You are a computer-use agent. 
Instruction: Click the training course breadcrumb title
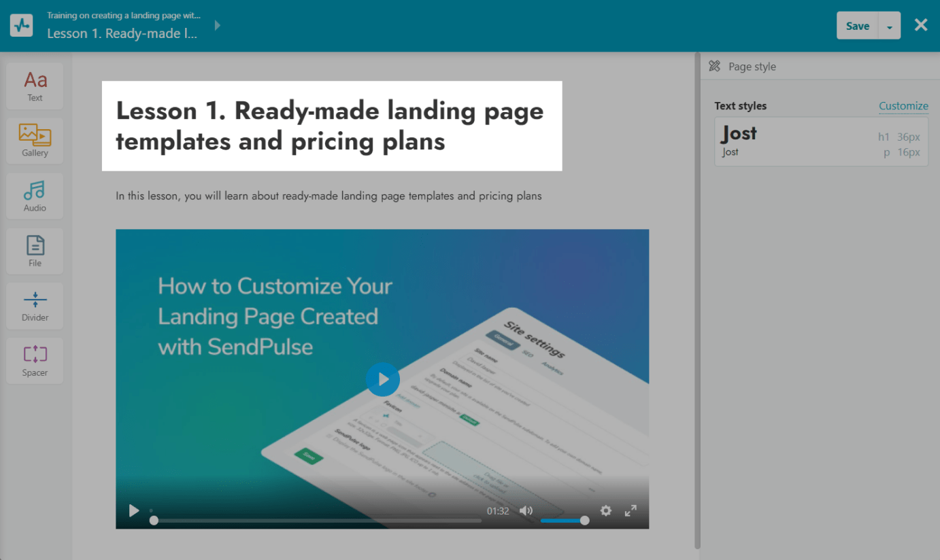[x=124, y=15]
